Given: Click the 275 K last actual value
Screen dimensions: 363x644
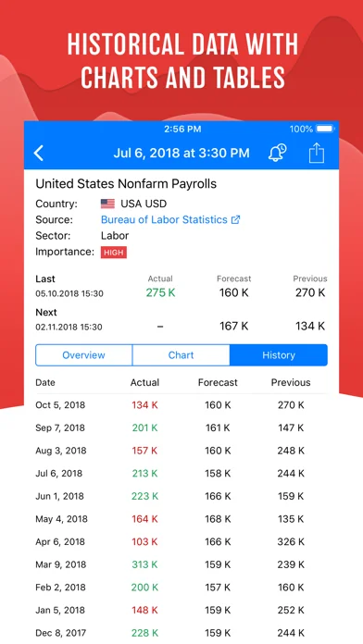Looking at the screenshot, I should click(x=160, y=292).
